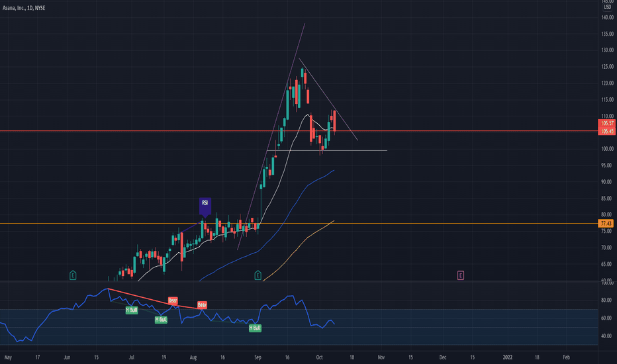Click the 95.00 price axis label
The width and height of the screenshot is (617, 364).
click(x=606, y=165)
